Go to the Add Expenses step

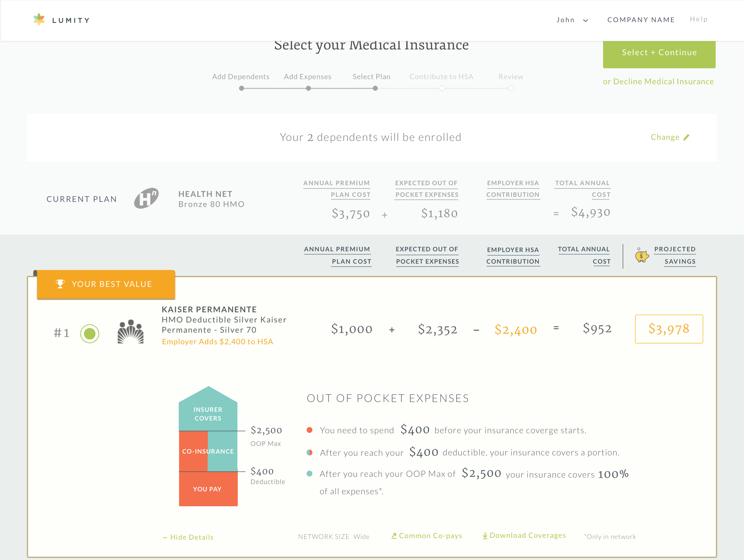(x=308, y=77)
